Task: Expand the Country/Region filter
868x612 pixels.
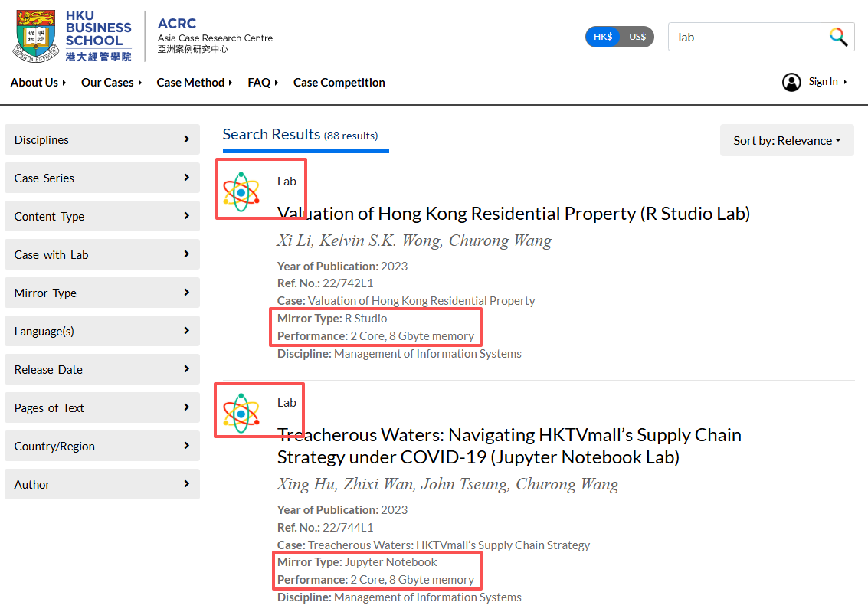Action: (103, 446)
